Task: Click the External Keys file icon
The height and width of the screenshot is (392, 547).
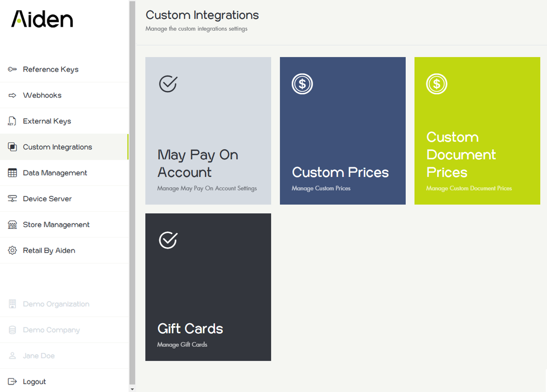Action: click(x=12, y=121)
